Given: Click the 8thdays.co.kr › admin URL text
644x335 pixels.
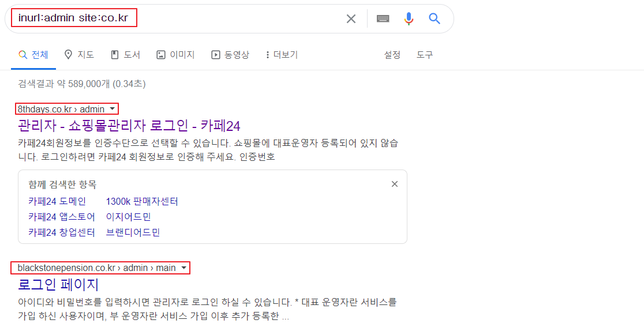Looking at the screenshot, I should pos(61,109).
